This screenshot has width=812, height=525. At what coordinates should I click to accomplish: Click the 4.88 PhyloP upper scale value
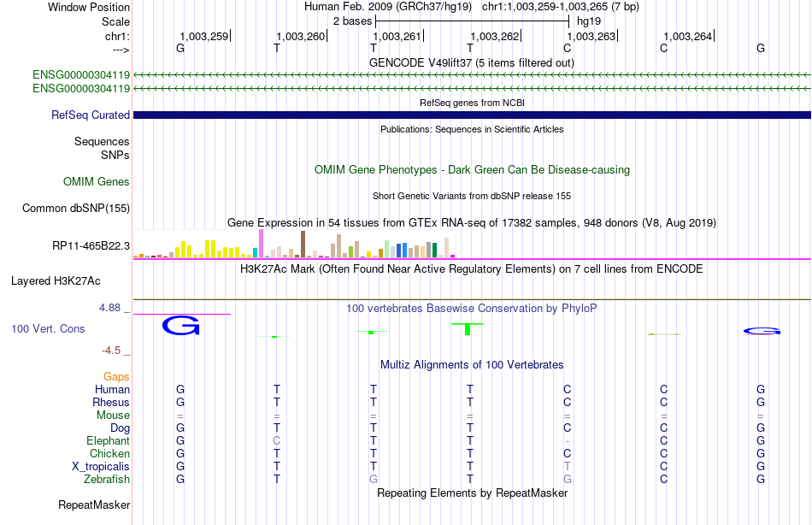tap(109, 308)
